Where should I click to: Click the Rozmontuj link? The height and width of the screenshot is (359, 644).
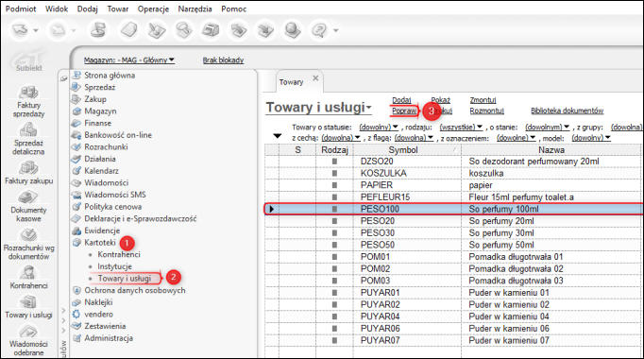486,111
